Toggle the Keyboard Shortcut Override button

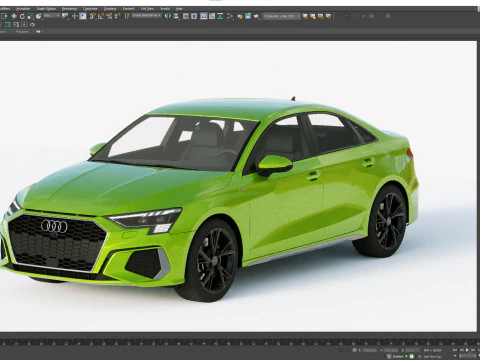pyautogui.click(x=83, y=16)
